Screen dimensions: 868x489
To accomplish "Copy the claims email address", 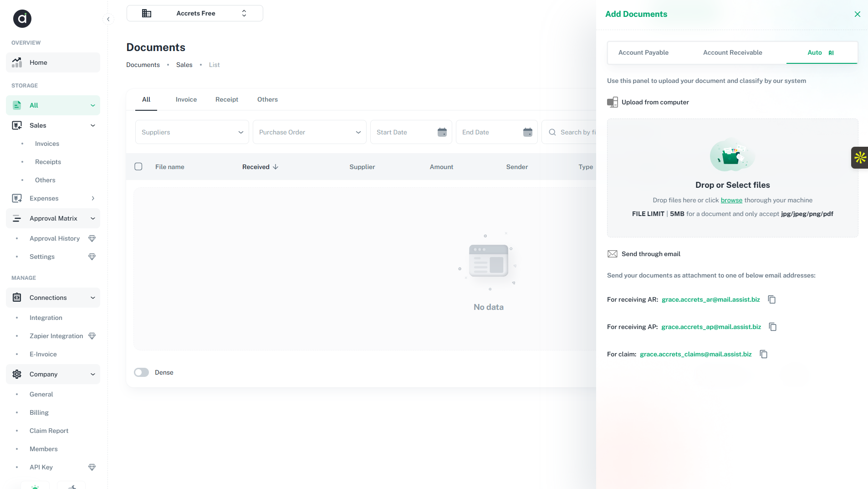I will click(x=764, y=354).
